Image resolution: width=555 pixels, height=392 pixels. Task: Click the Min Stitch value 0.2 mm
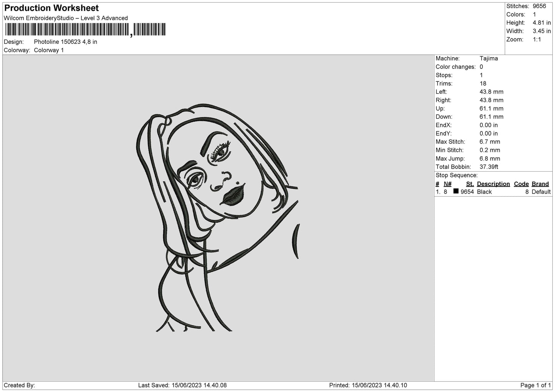pyautogui.click(x=490, y=150)
